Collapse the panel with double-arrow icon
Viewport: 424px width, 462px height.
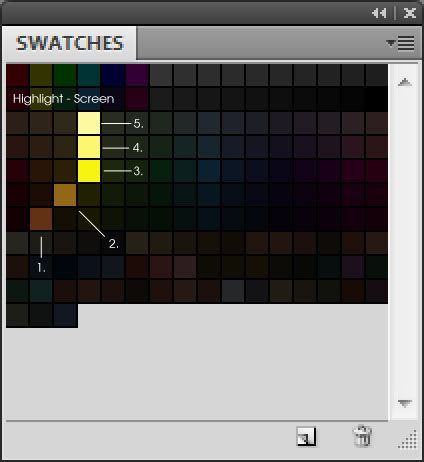[x=379, y=13]
